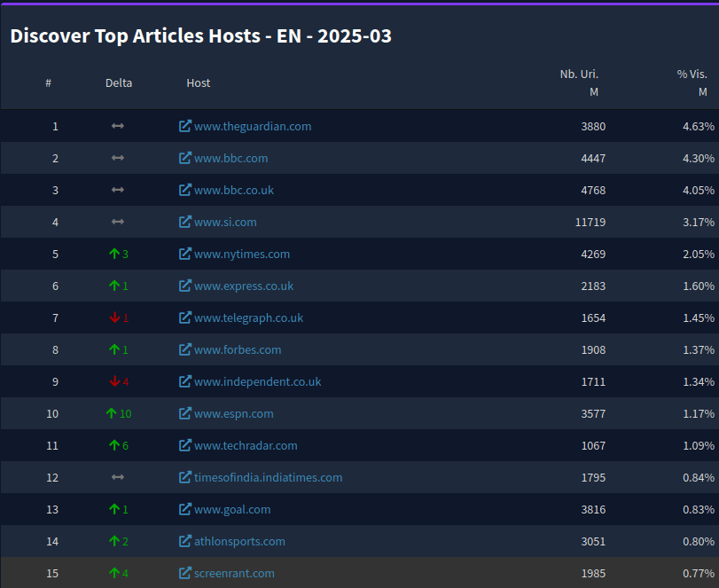
Task: Click external link icon beside www.independent.co.uk
Action: (x=184, y=381)
